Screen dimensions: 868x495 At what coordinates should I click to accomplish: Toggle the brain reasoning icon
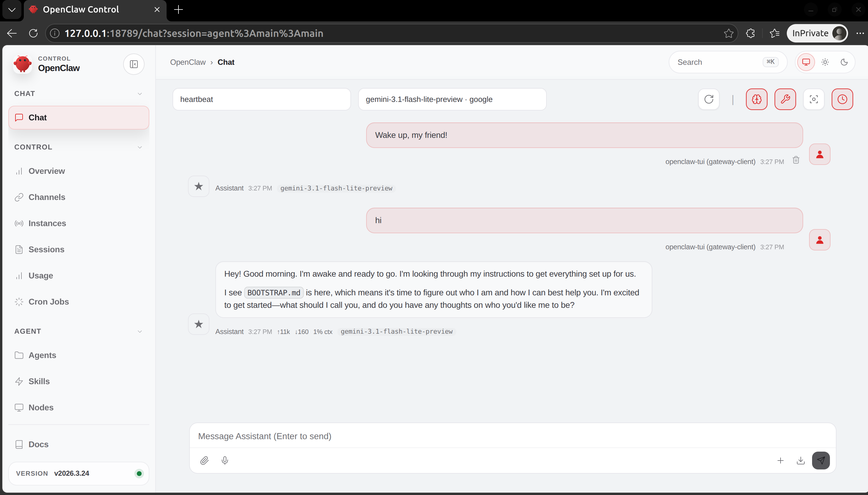[x=756, y=99]
